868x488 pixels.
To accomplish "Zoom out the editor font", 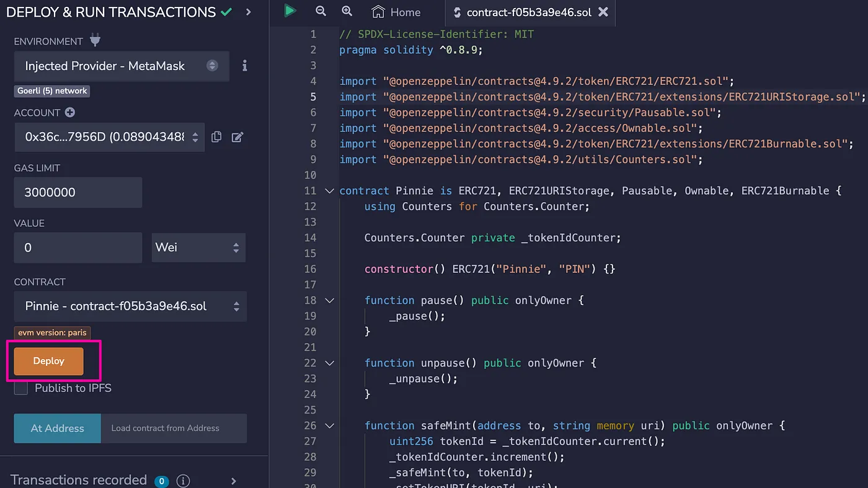I will 321,11.
